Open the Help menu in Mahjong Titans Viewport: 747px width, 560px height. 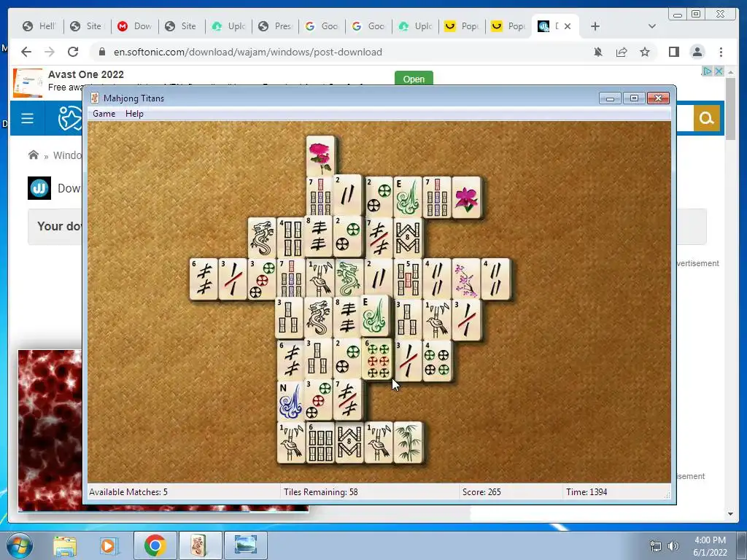click(134, 114)
